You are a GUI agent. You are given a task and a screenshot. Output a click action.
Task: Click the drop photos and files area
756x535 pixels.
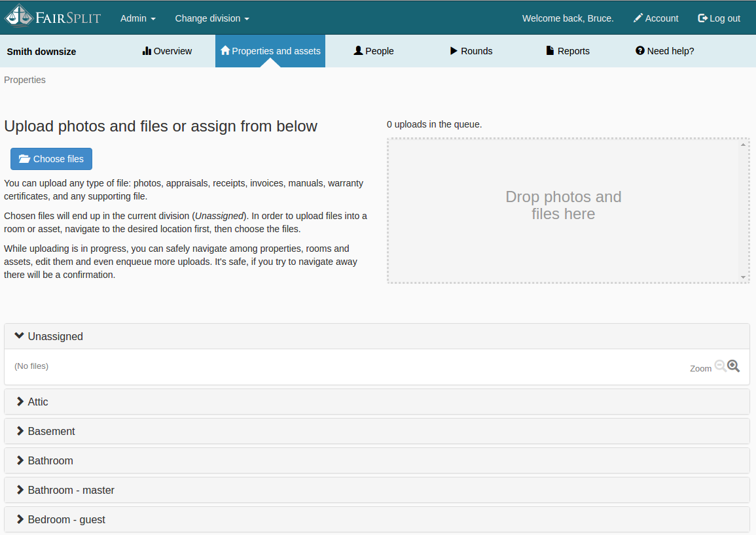pyautogui.click(x=563, y=211)
